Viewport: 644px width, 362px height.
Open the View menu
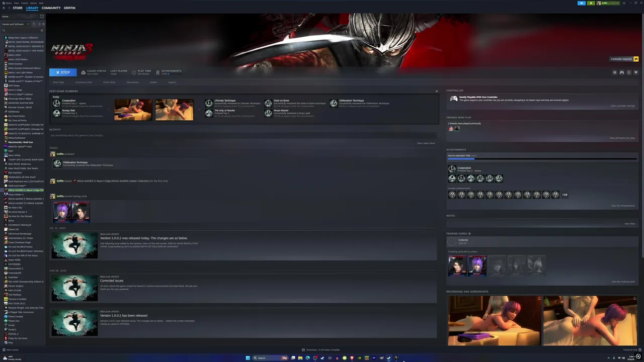coord(16,3)
